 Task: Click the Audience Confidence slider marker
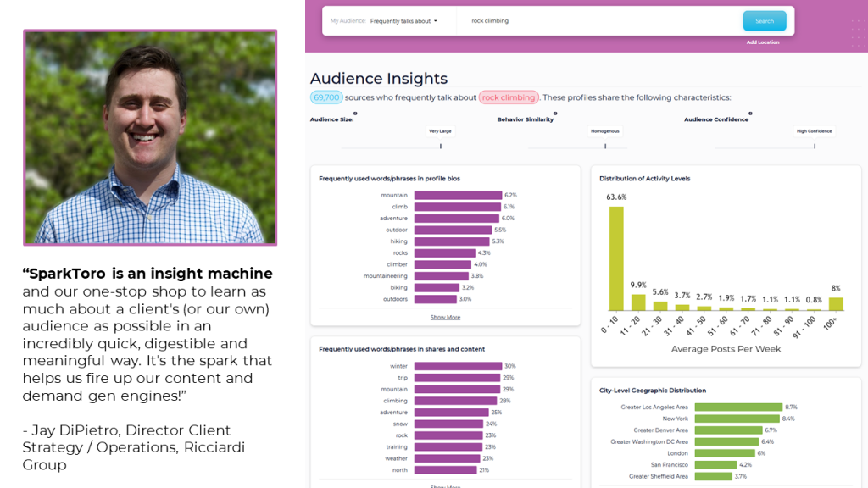(815, 146)
